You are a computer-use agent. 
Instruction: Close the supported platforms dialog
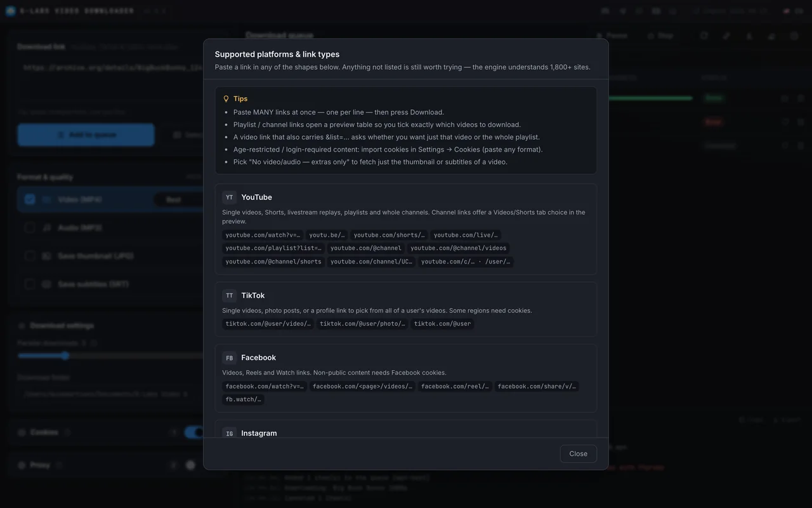click(x=578, y=453)
